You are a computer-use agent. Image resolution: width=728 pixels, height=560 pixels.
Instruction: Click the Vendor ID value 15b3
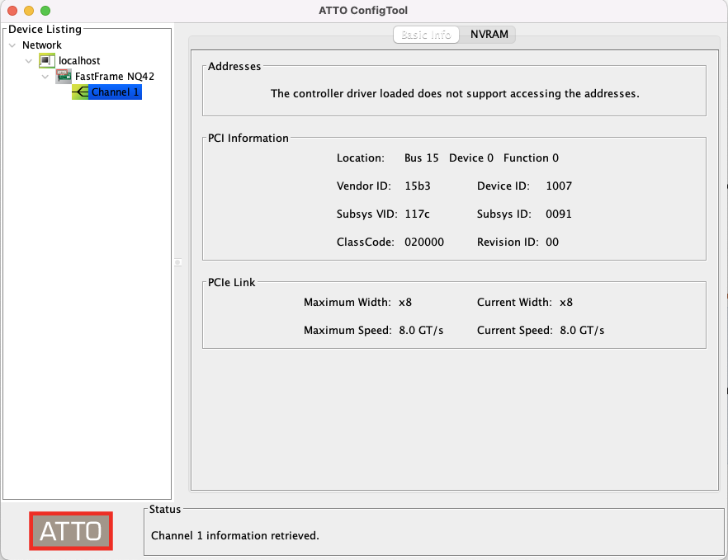[x=418, y=186]
